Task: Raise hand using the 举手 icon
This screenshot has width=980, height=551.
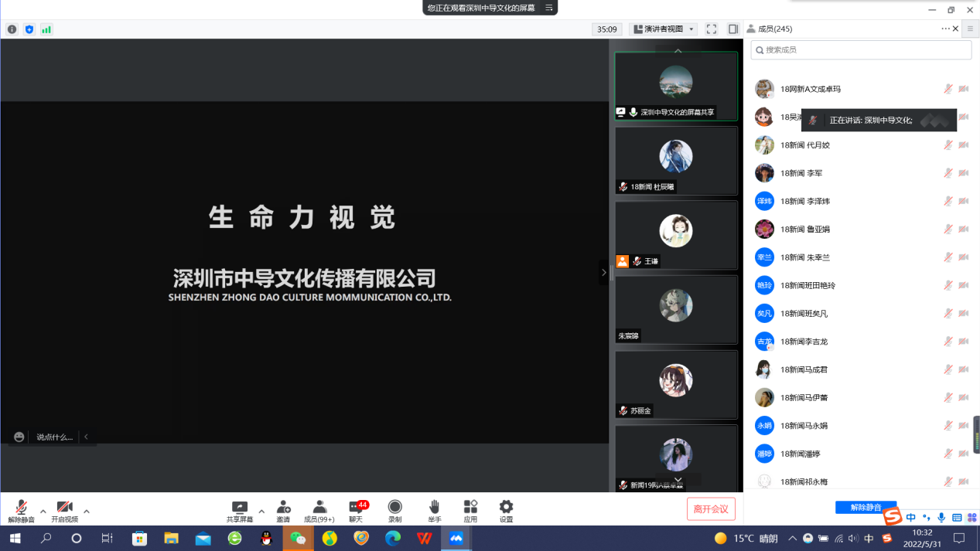Action: click(x=434, y=508)
